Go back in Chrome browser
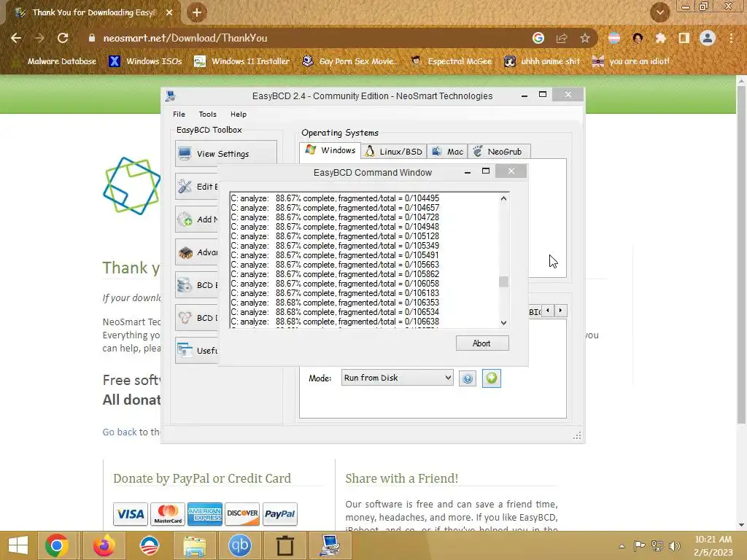This screenshot has height=560, width=747. 16,38
